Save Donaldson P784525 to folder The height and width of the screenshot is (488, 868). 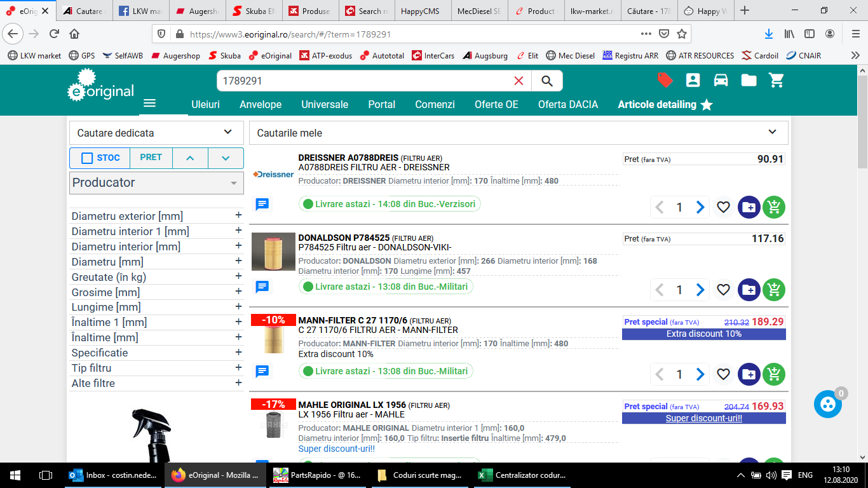[749, 290]
